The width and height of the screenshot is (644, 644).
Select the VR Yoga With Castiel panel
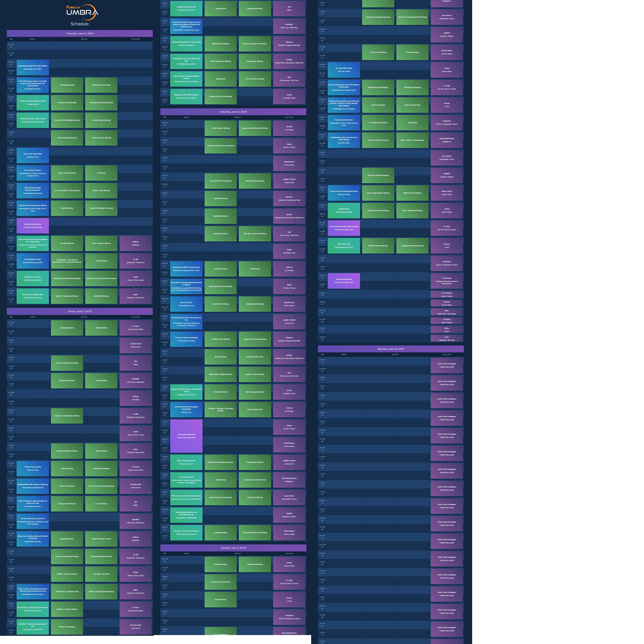click(344, 70)
